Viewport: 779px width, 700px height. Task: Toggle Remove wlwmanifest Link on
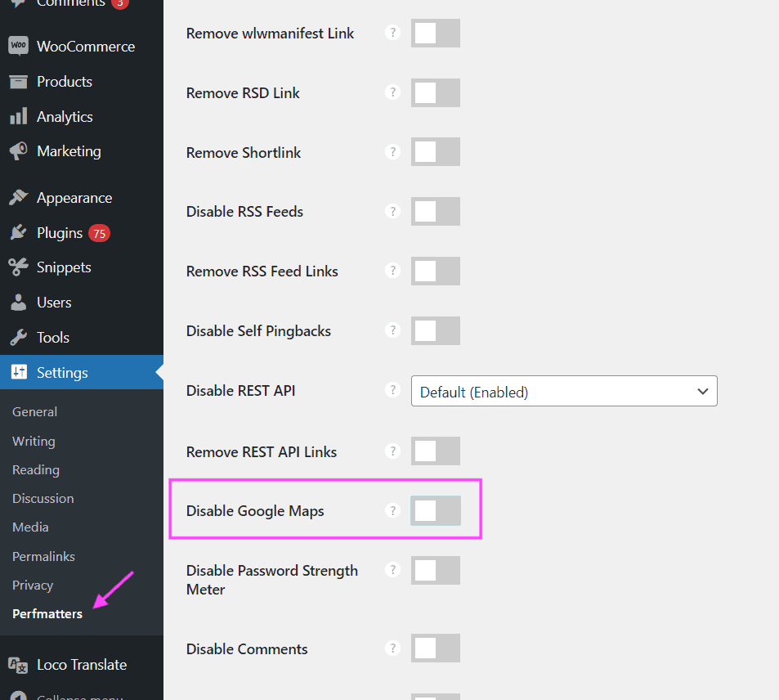[435, 33]
